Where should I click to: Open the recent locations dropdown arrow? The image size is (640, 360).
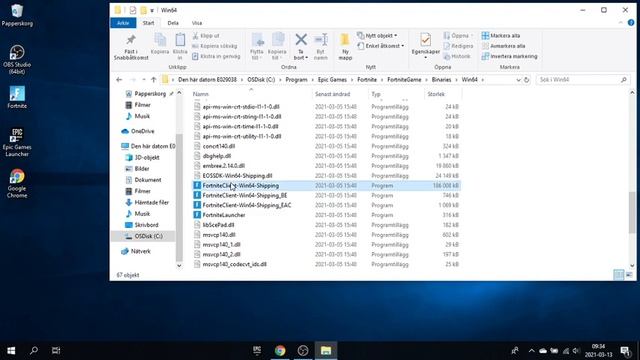point(144,80)
